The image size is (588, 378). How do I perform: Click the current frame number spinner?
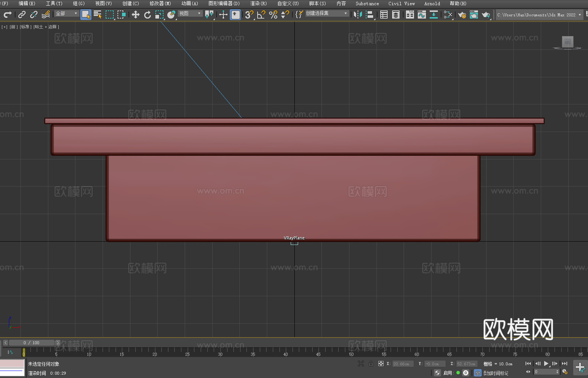[x=546, y=372]
